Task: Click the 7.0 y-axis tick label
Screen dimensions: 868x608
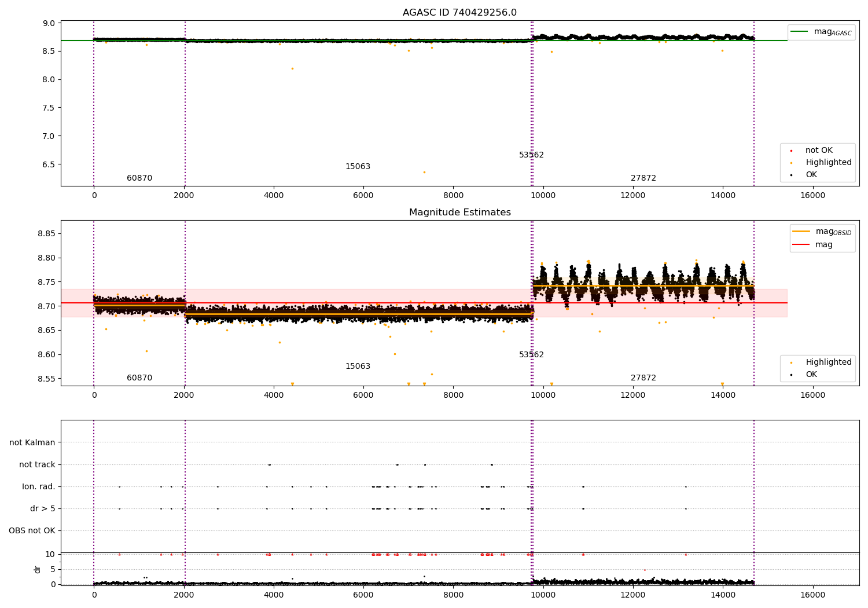Action: click(x=49, y=137)
